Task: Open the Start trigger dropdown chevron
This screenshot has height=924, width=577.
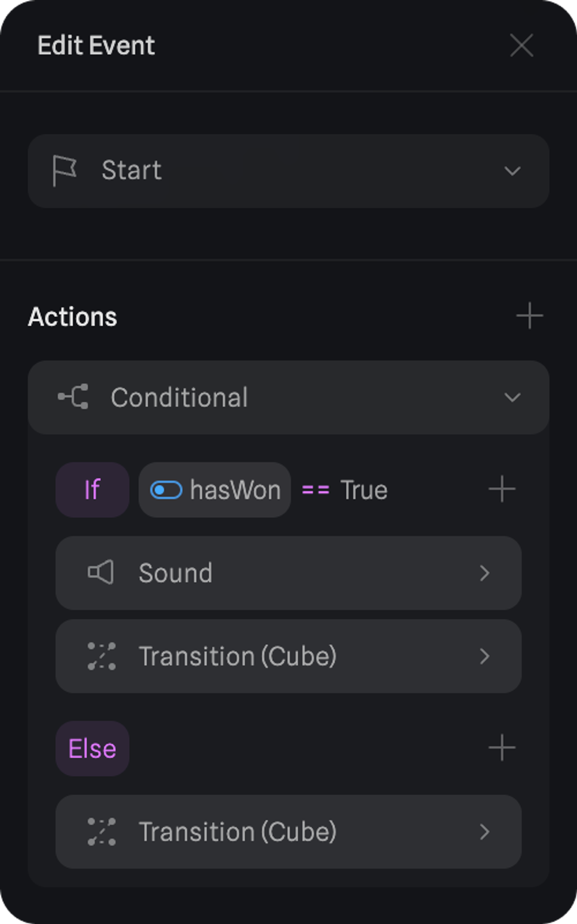Action: click(x=512, y=171)
